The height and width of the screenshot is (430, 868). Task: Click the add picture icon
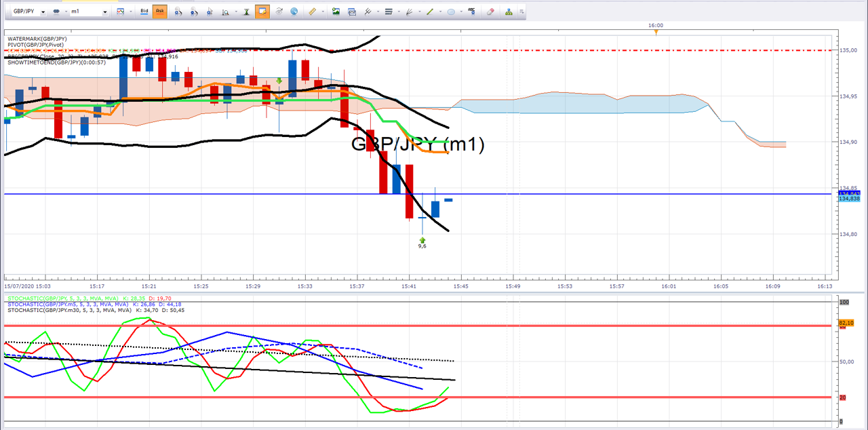336,12
